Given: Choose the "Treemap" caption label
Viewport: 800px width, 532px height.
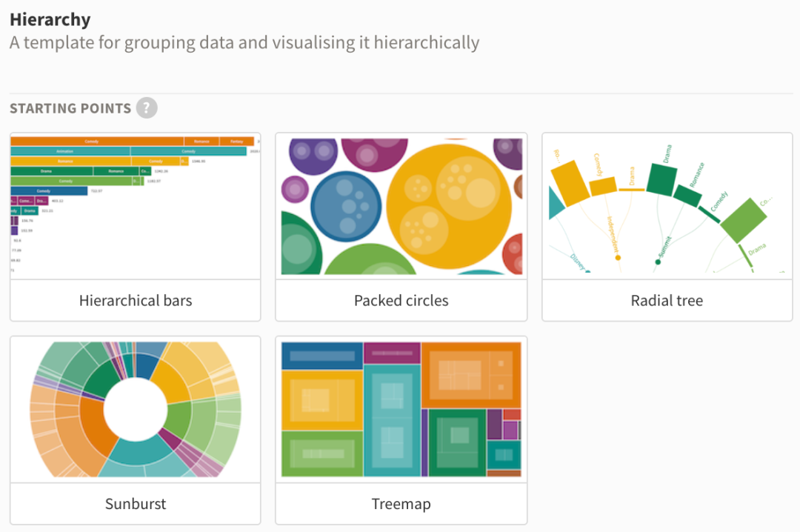Looking at the screenshot, I should point(401,504).
